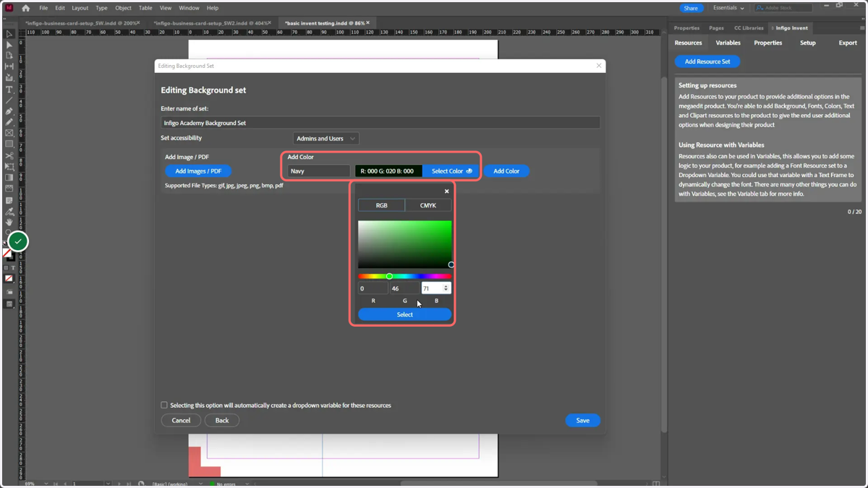Click the set name input field

(x=380, y=123)
